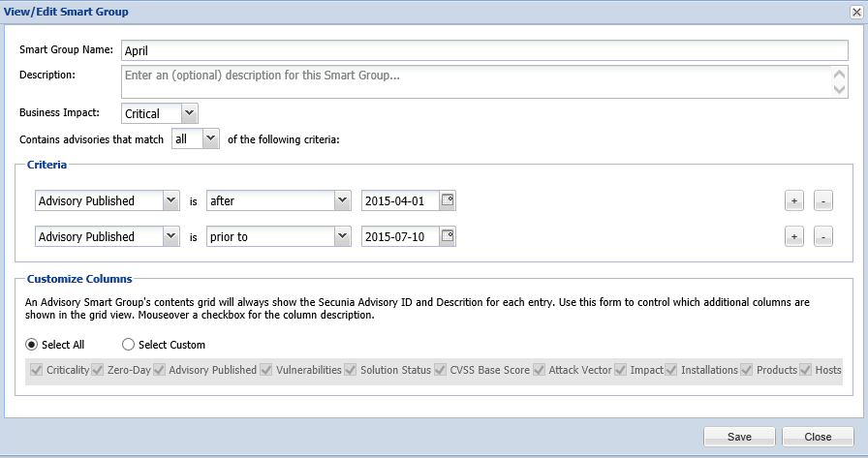Click the Smart Group Name field

tap(484, 51)
